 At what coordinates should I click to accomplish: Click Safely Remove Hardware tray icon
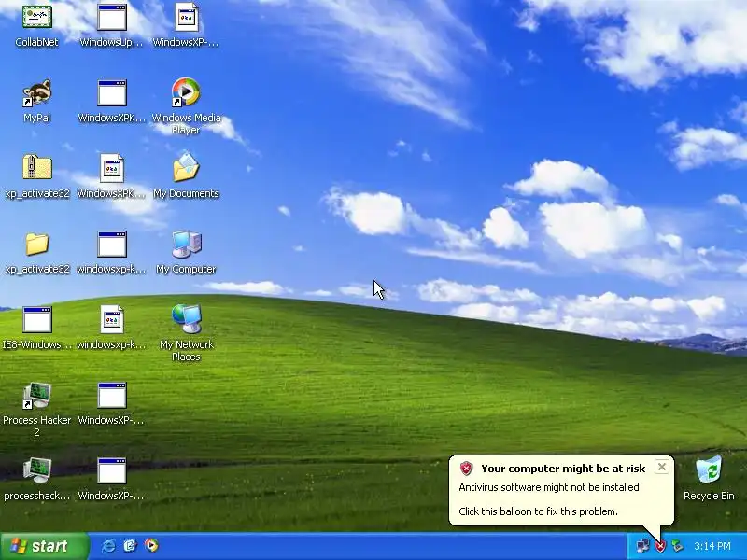click(677, 546)
